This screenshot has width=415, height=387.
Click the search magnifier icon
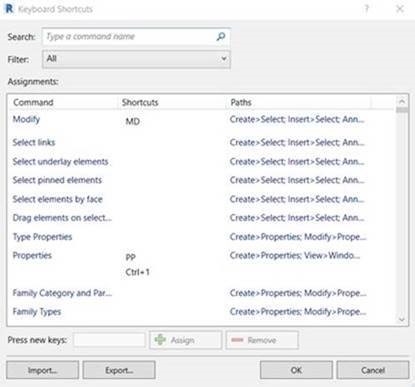(x=221, y=36)
